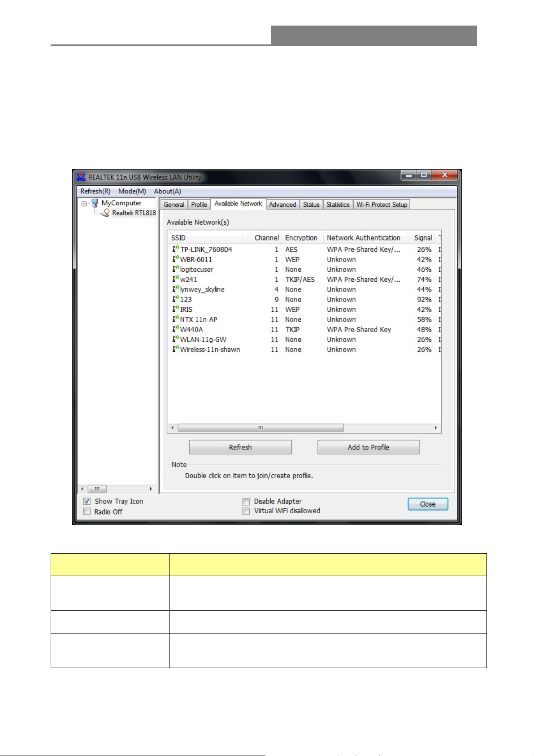Select the WBR-6011 network entry
This screenshot has width=534, height=756.
click(x=304, y=259)
